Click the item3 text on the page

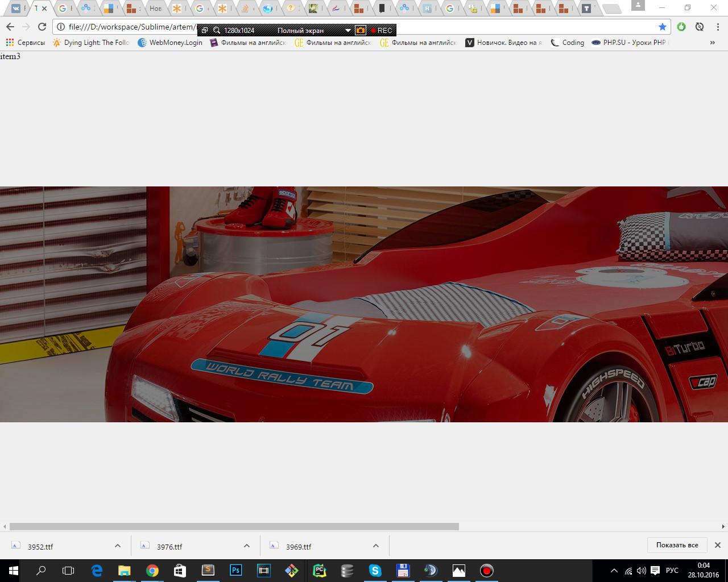tap(10, 56)
